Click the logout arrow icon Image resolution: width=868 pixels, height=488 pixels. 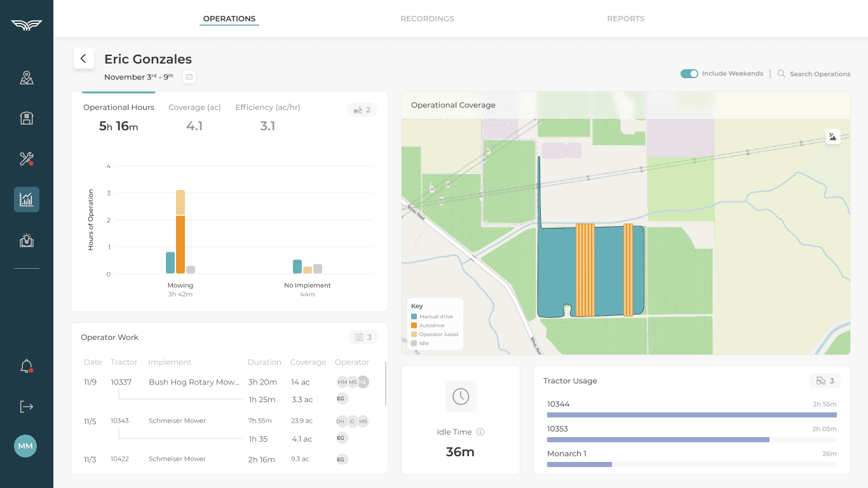pyautogui.click(x=26, y=407)
